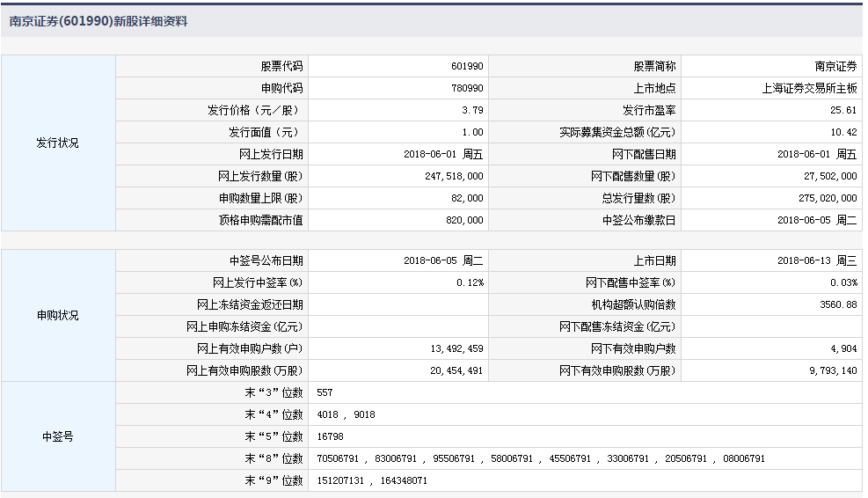The height and width of the screenshot is (498, 868).
Task: Click the 股票简称 value 南京证券
Action: [835, 66]
